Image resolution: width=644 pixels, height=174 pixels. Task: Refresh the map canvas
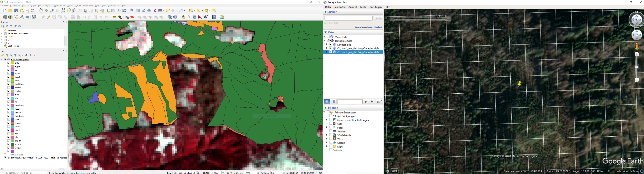pyautogui.click(x=124, y=10)
